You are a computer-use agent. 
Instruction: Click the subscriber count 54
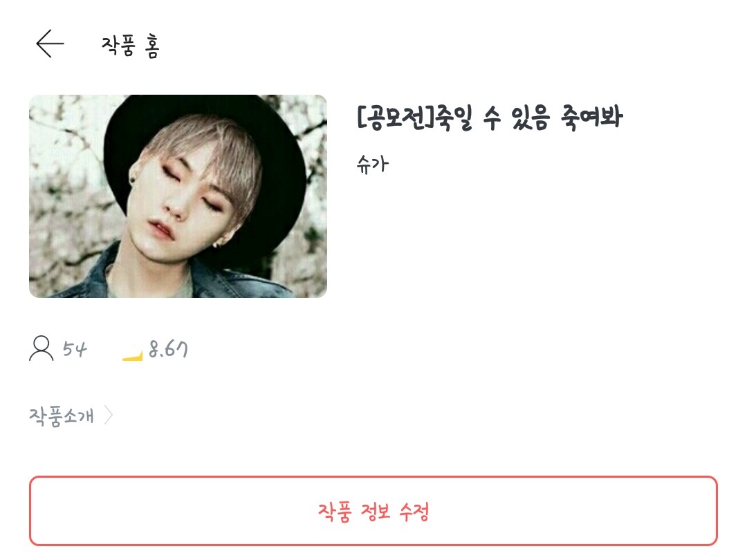point(75,349)
